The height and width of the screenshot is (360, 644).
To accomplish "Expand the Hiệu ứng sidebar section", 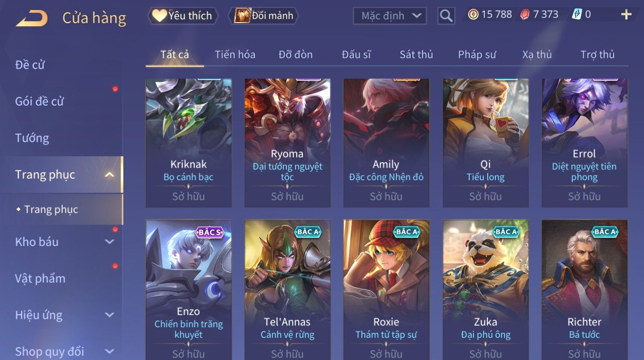I will pyautogui.click(x=110, y=315).
